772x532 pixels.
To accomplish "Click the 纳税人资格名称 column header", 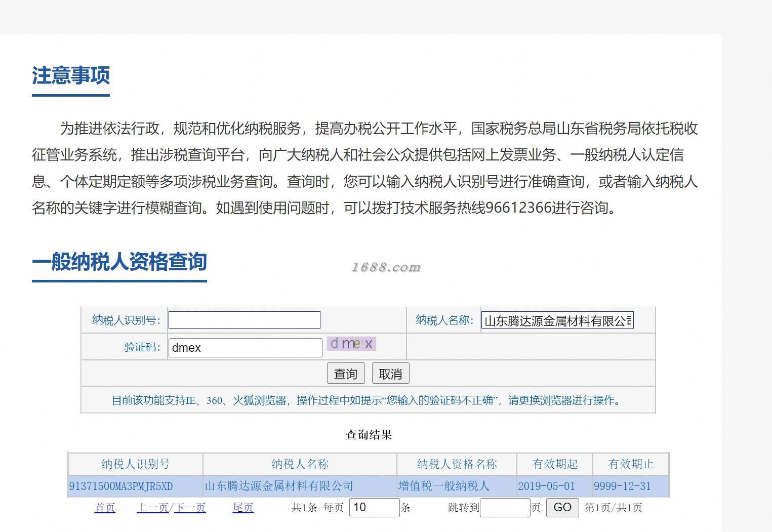I will [x=457, y=464].
